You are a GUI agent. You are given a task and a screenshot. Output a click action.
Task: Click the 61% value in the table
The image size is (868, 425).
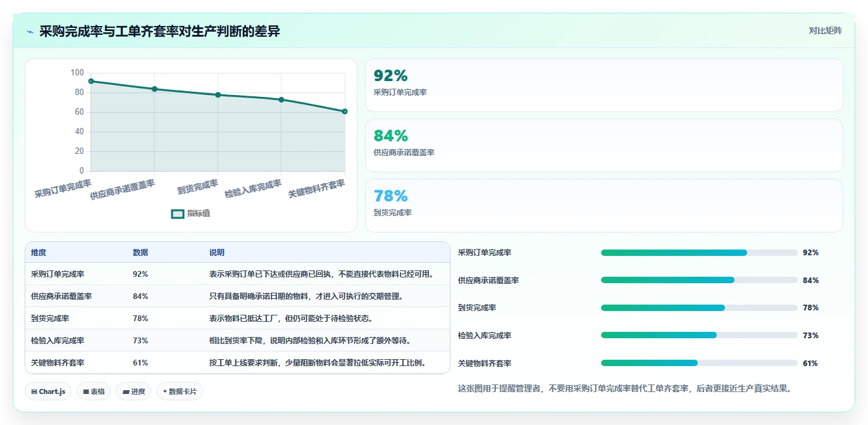[x=140, y=363]
